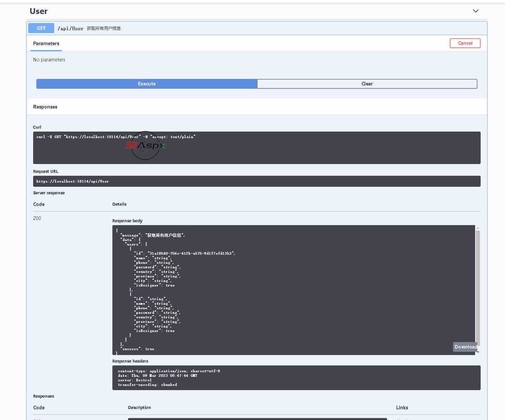This screenshot has width=505, height=420.
Task: Clear the response results
Action: pos(367,84)
